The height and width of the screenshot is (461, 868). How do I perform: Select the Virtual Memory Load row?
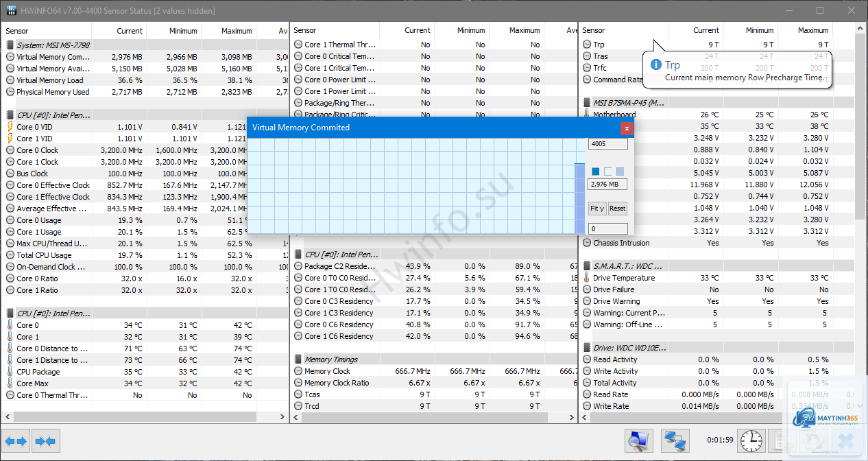click(x=144, y=80)
